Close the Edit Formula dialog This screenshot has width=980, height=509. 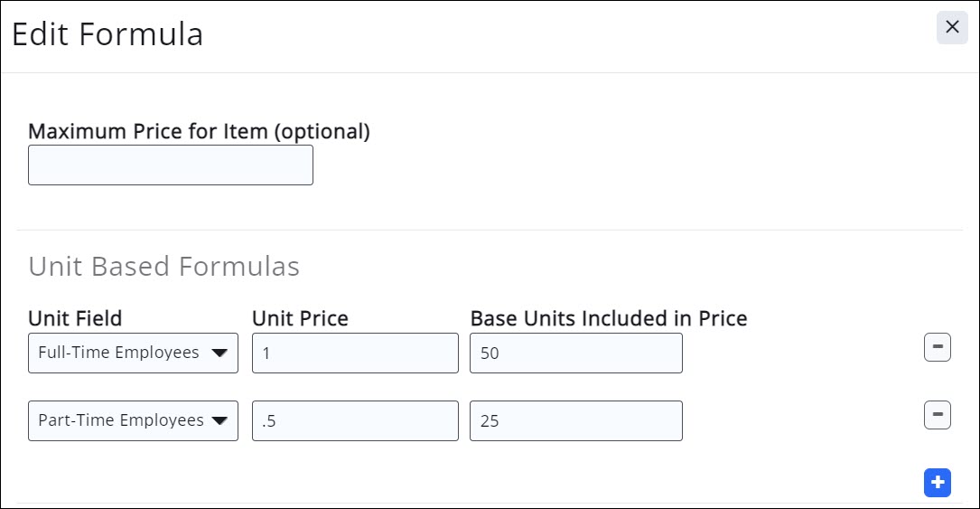(x=951, y=28)
